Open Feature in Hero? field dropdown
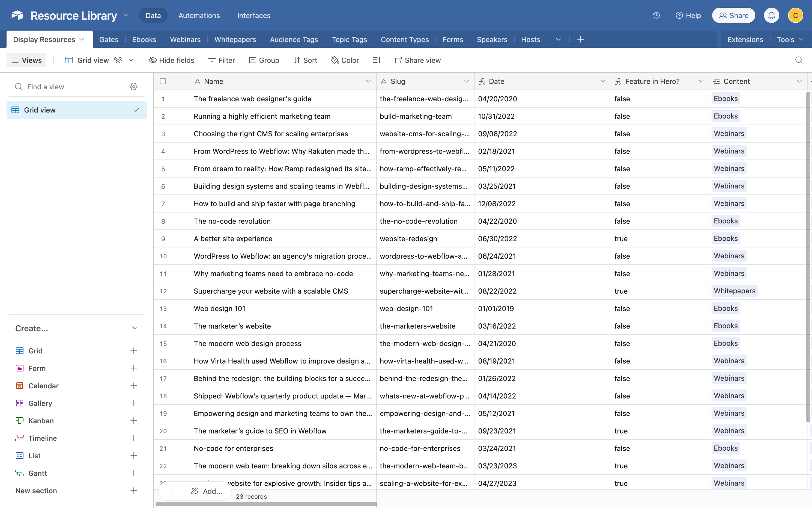Viewport: 812px width, 508px height. tap(701, 81)
